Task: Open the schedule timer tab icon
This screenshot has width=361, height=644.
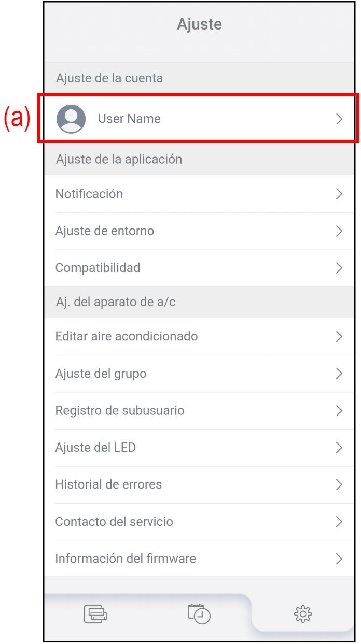Action: coord(199,613)
